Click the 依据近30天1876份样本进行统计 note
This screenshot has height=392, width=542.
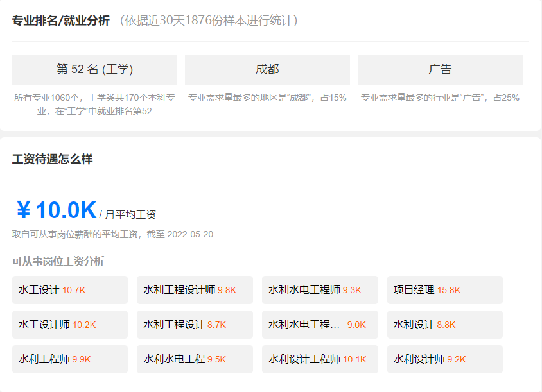point(209,21)
